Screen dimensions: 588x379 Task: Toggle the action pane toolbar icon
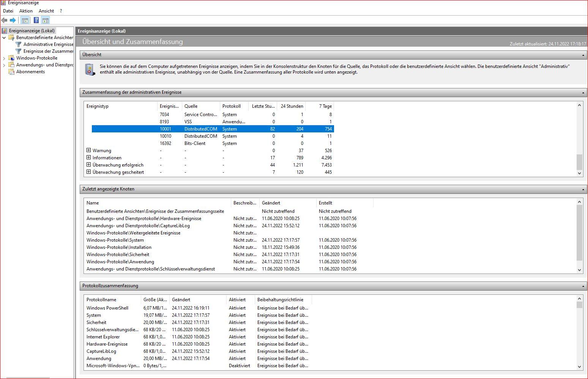pos(46,20)
